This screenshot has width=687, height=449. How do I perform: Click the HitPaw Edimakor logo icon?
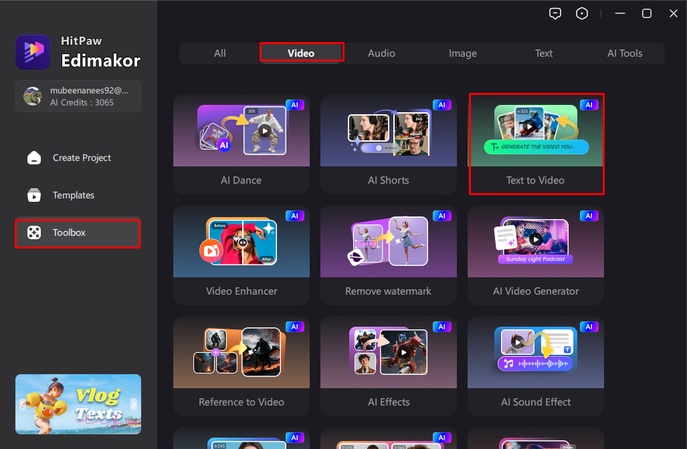click(x=34, y=52)
